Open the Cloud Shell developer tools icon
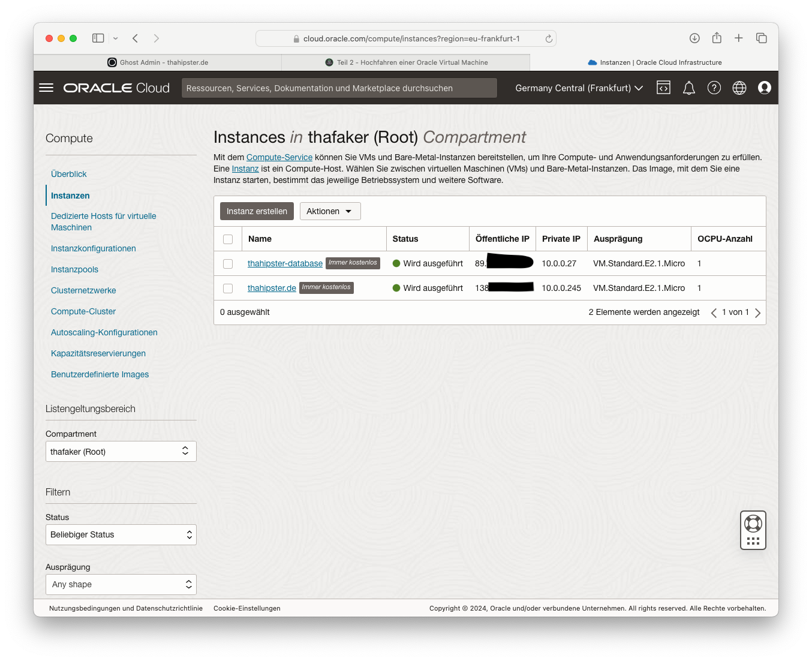Screen dimensions: 812x661 pos(663,88)
